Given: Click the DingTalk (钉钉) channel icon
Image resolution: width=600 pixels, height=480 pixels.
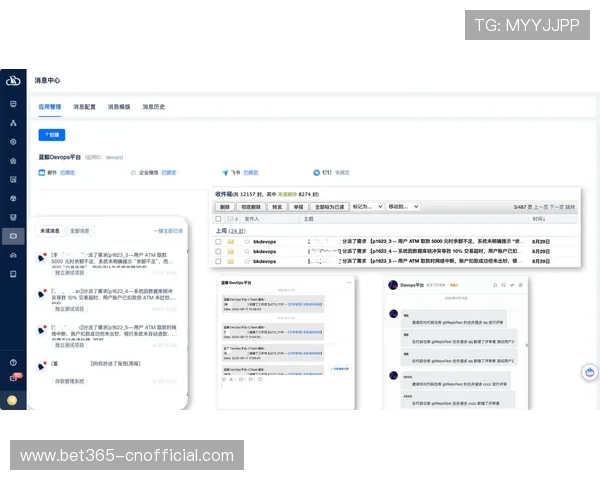Looking at the screenshot, I should [x=316, y=173].
